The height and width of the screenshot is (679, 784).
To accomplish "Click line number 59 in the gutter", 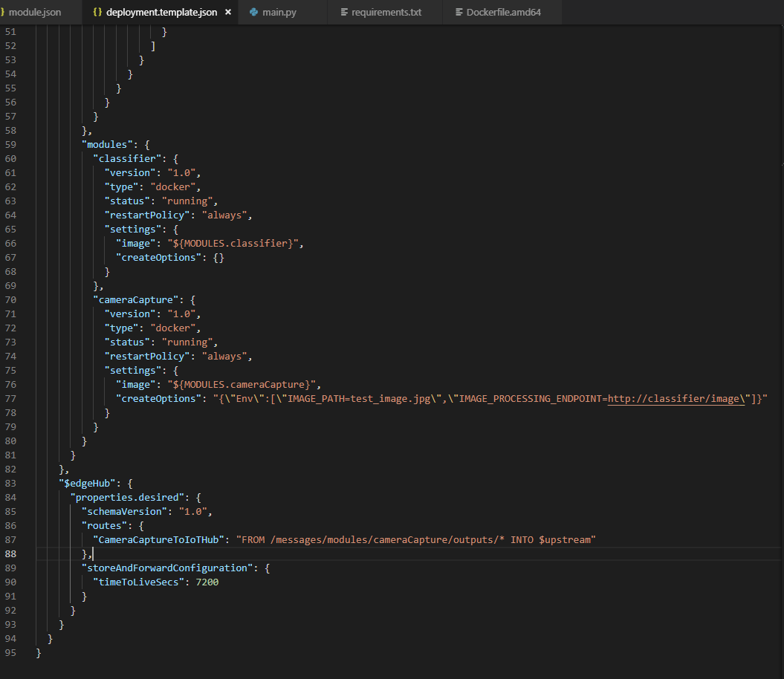I will [x=10, y=144].
